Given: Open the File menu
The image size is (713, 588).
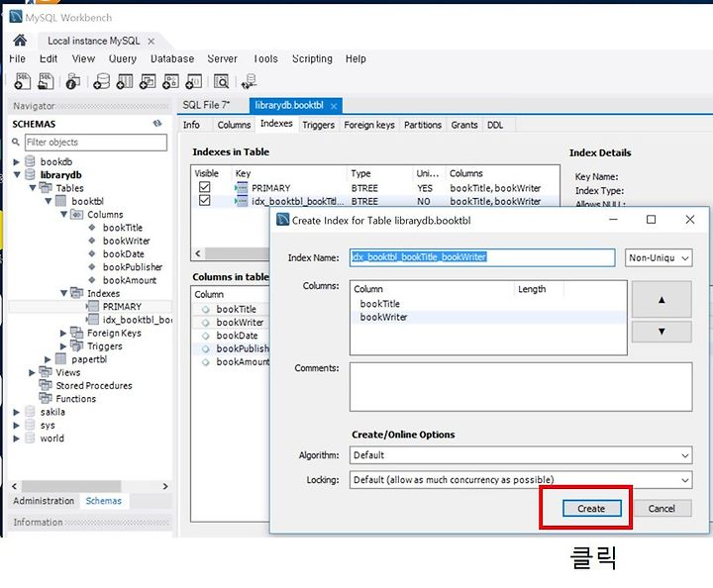Looking at the screenshot, I should tap(17, 58).
